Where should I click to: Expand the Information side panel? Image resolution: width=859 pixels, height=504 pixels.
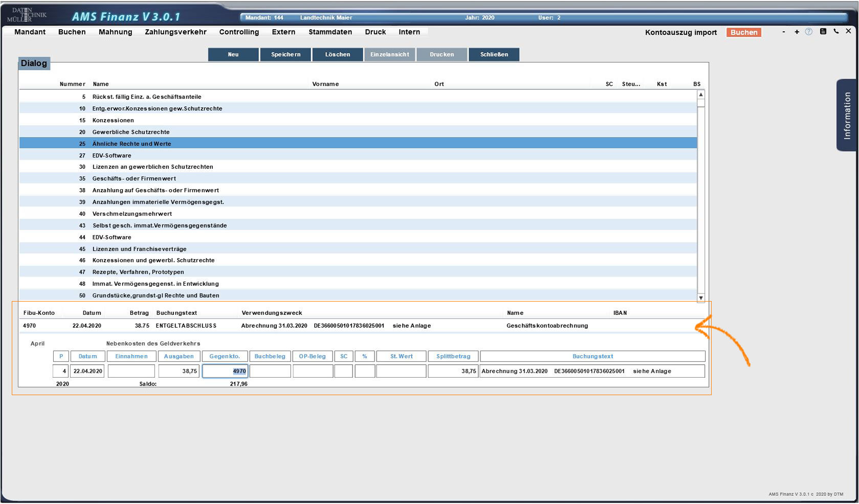click(847, 116)
